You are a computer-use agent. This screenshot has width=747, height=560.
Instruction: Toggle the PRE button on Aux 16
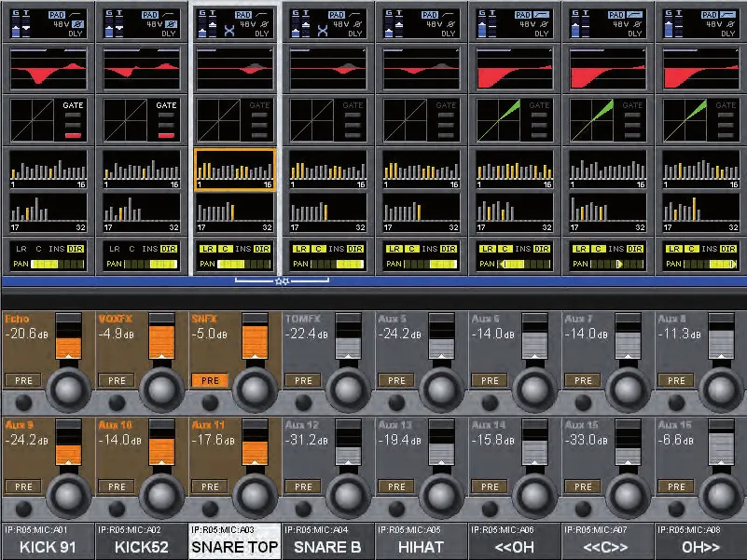(x=676, y=486)
